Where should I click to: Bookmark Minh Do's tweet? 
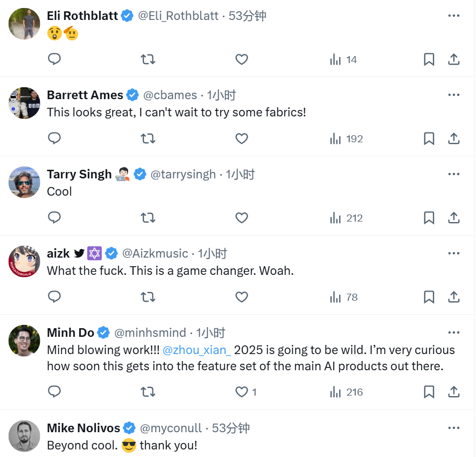429,392
